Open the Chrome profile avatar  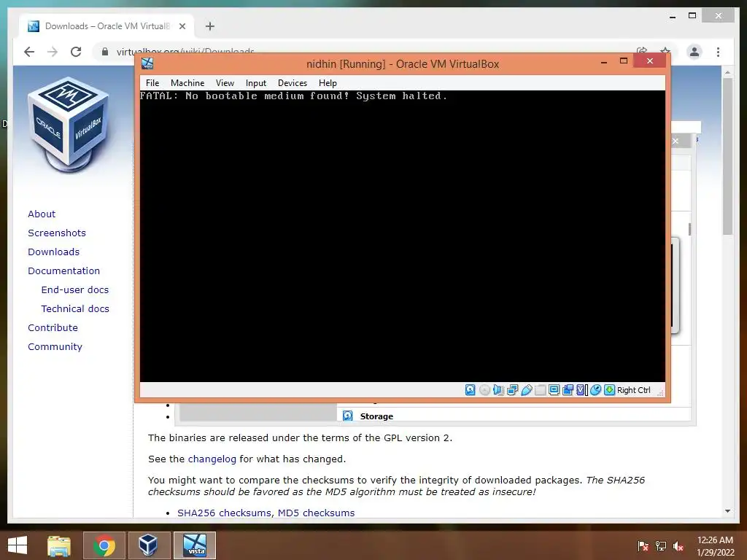[694, 52]
